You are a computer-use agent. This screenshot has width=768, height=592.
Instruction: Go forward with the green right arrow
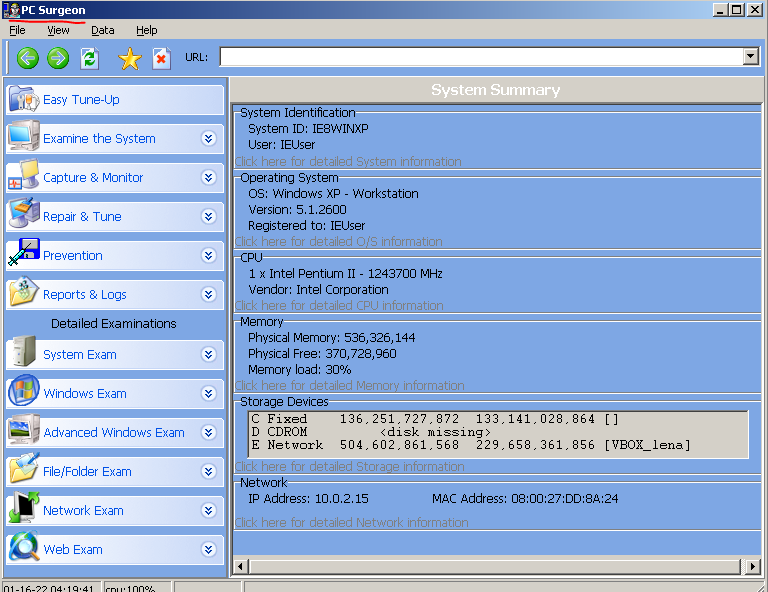click(x=58, y=58)
